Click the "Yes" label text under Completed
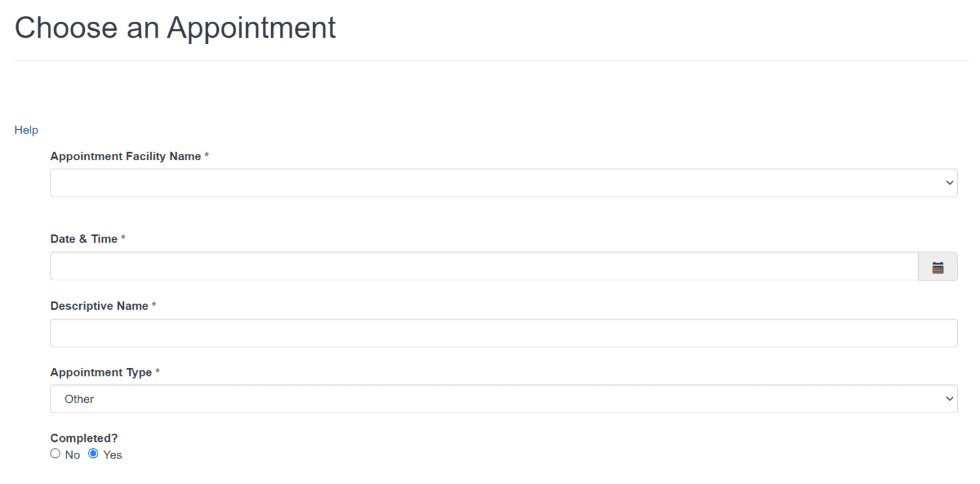Viewport: 980px width, 484px height. point(112,455)
